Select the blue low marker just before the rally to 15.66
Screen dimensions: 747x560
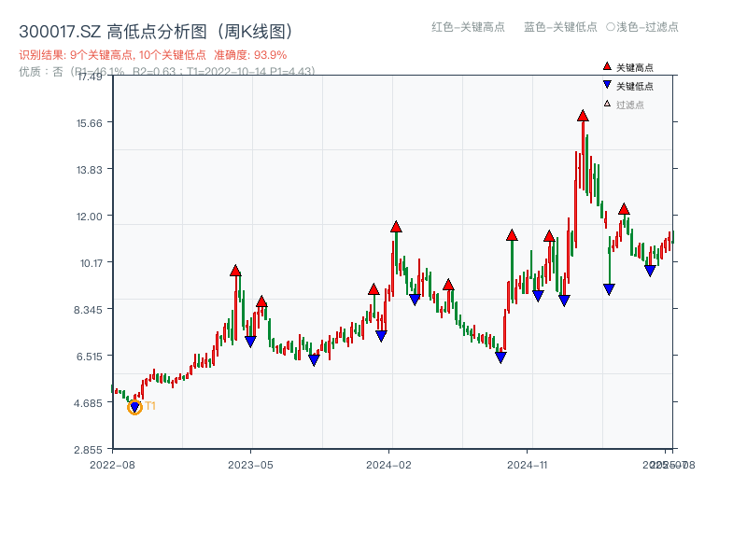pyautogui.click(x=564, y=301)
